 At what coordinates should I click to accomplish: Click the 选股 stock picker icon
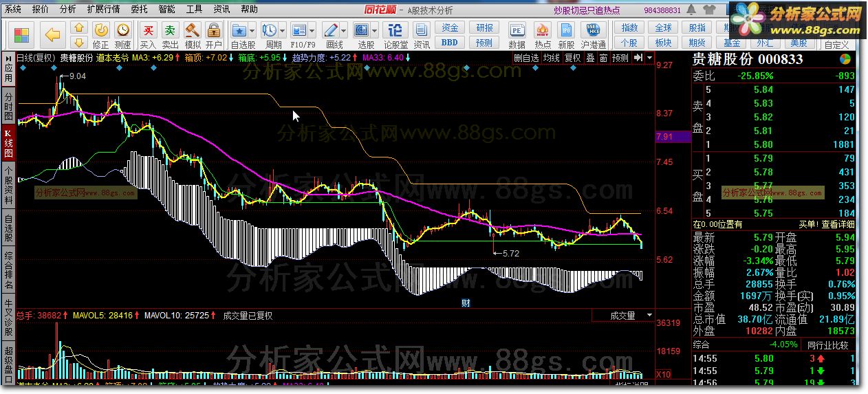[x=362, y=31]
